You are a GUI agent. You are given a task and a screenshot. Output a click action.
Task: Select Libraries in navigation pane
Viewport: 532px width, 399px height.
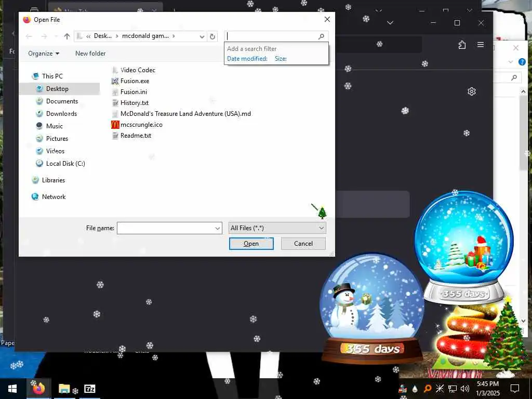click(x=54, y=180)
